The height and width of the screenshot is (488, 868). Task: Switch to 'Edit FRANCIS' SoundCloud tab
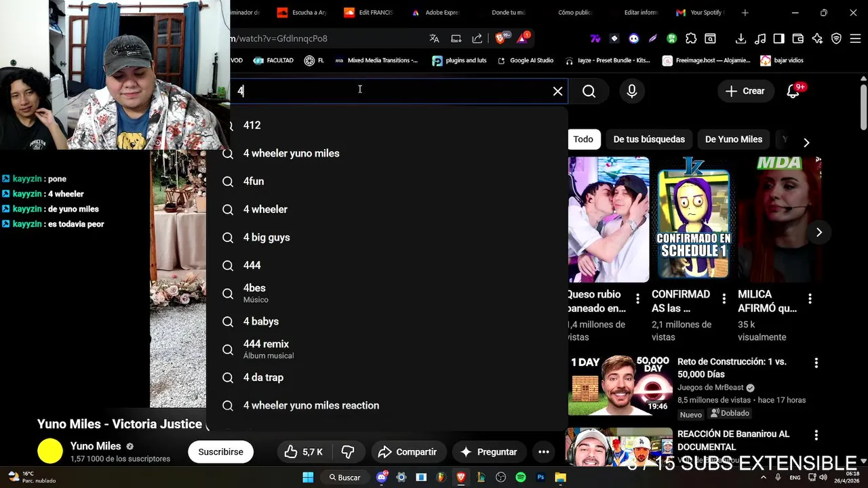click(370, 12)
